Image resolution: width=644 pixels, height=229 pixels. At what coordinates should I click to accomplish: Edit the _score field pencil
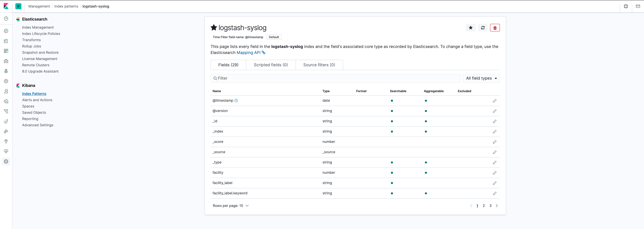click(x=495, y=142)
